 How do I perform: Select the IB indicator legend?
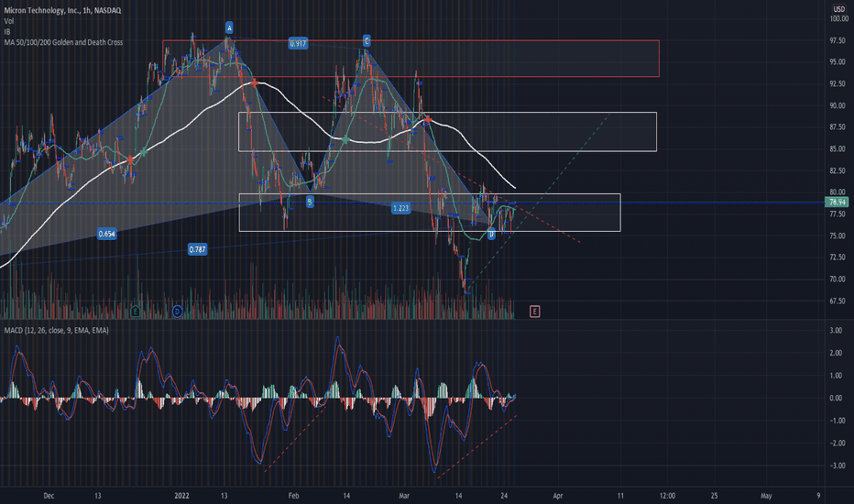[x=7, y=31]
